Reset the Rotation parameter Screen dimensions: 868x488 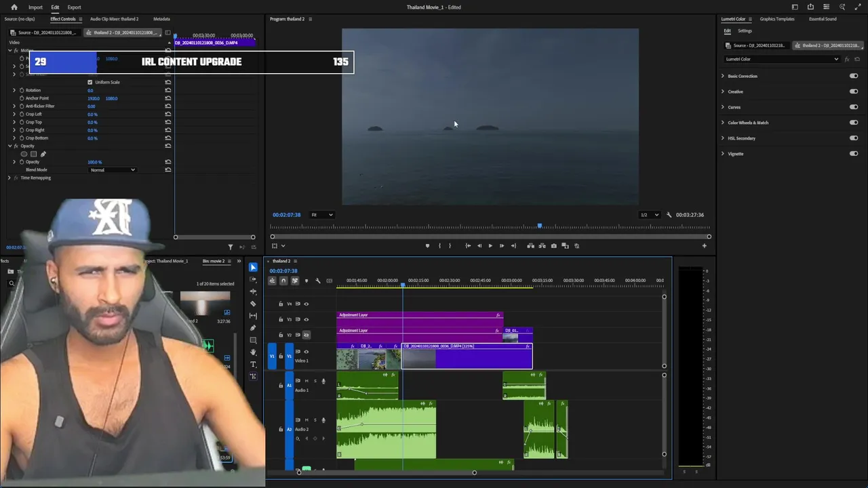167,90
